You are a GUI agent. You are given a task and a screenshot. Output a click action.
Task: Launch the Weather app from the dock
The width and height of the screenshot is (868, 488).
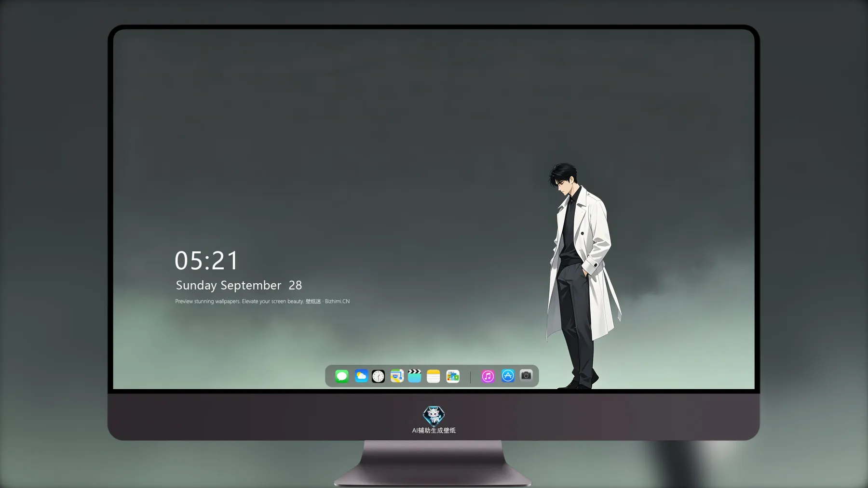[x=361, y=376]
